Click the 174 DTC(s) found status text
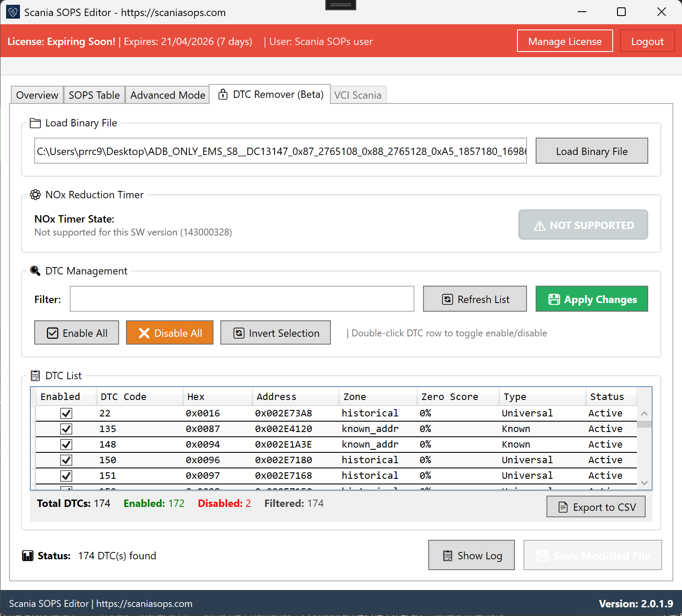This screenshot has height=616, width=682. tap(117, 556)
